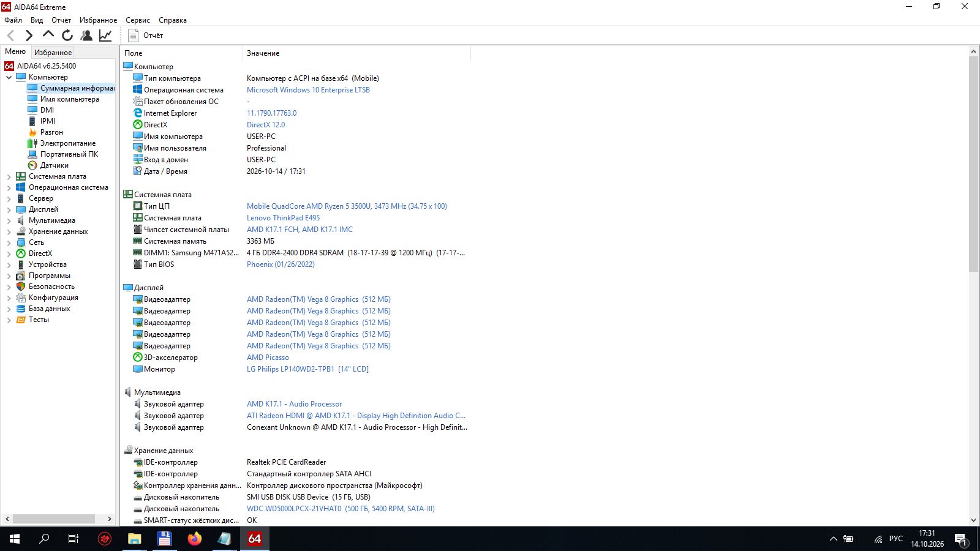Click the forward navigation arrow

click(29, 36)
